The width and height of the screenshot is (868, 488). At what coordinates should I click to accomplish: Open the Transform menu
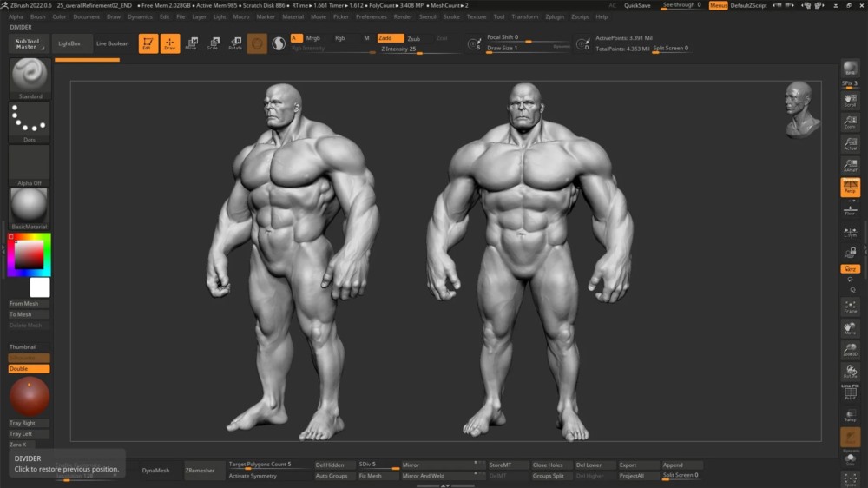[x=524, y=17]
